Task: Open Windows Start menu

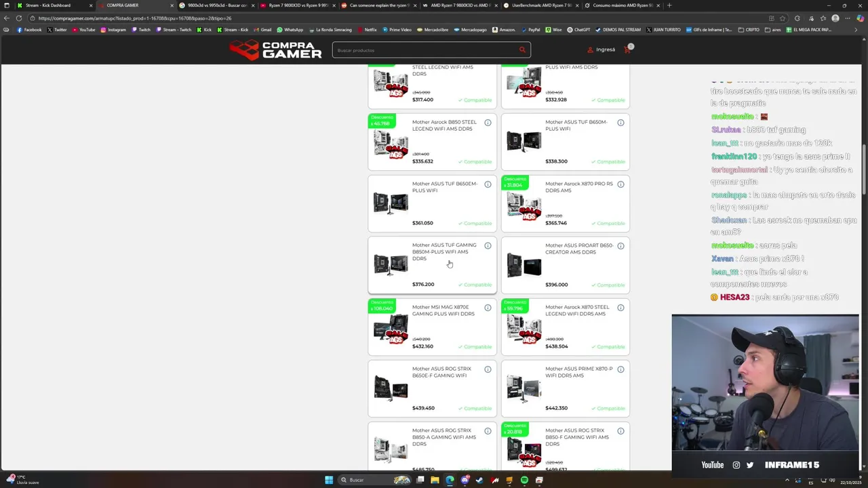Action: click(x=329, y=480)
